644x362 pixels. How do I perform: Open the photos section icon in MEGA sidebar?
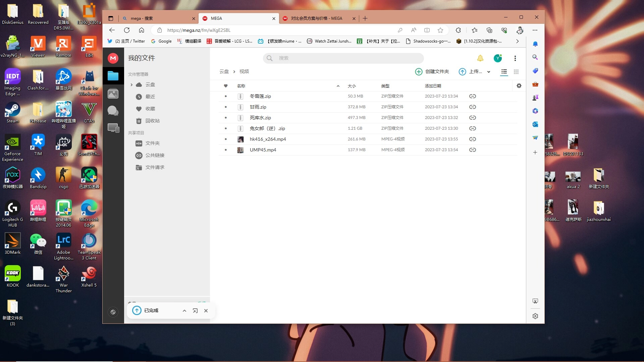click(x=113, y=94)
